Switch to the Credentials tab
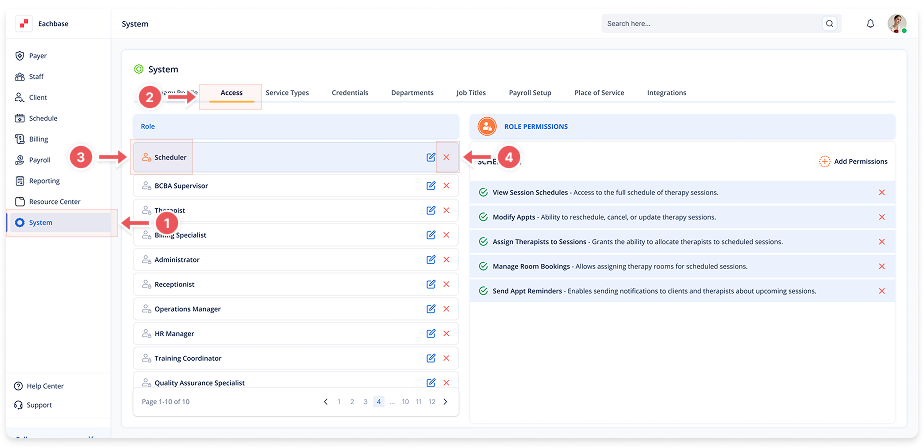The width and height of the screenshot is (924, 448). [350, 93]
